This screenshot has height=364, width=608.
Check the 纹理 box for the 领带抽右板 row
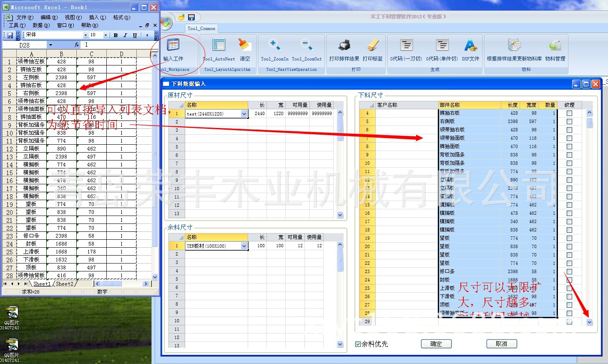(569, 130)
